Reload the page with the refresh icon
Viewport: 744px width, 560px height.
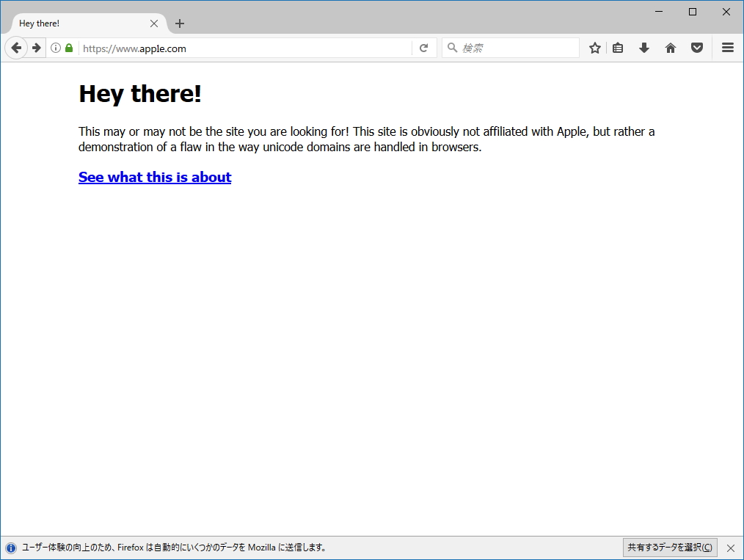[423, 48]
